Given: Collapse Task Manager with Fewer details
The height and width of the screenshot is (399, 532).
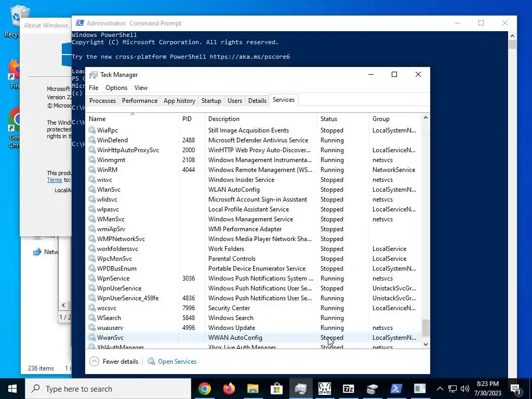Looking at the screenshot, I should [x=114, y=362].
